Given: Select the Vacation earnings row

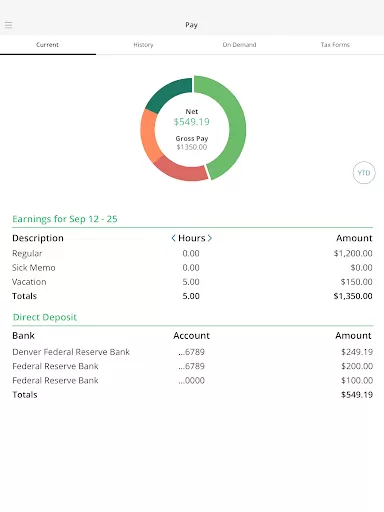Looking at the screenshot, I should coord(192,282).
